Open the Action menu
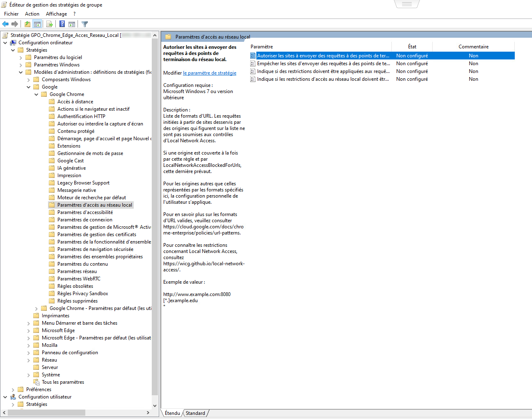 click(x=32, y=14)
